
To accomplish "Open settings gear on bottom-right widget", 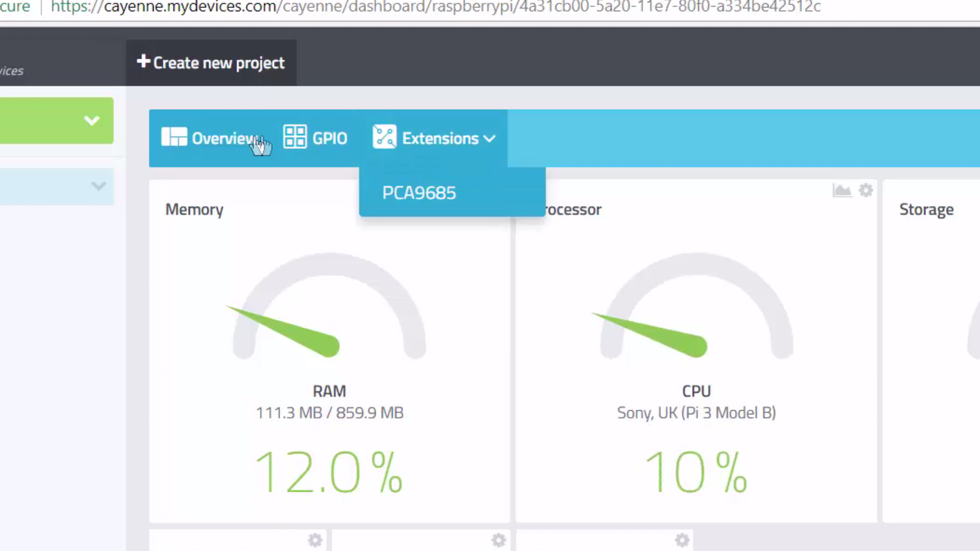I will coord(682,540).
